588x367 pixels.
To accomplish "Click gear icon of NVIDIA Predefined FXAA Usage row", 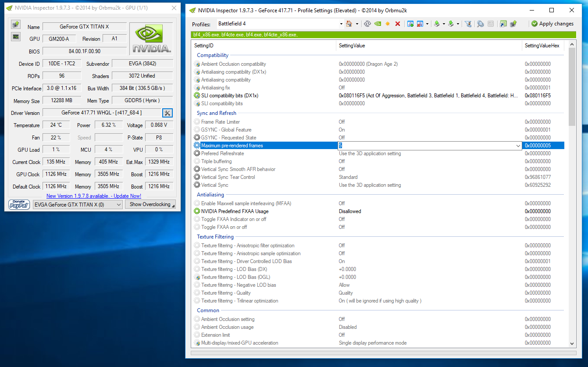I will coord(197,211).
